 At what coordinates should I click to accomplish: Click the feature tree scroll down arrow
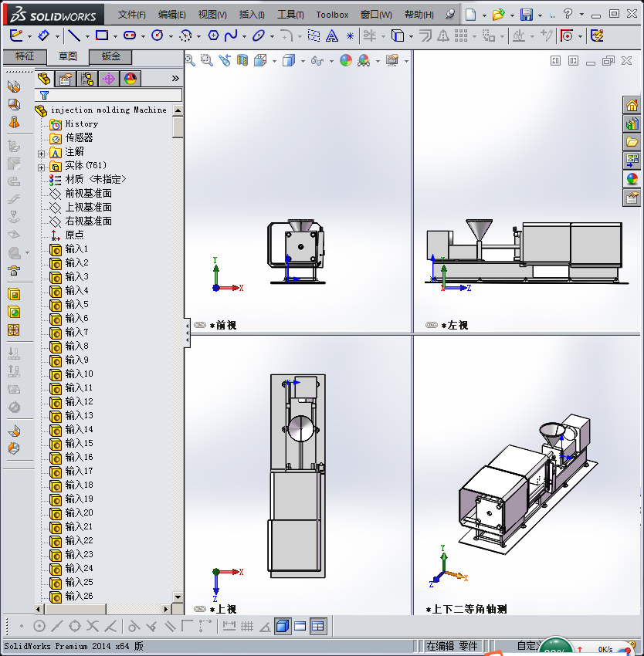(178, 597)
